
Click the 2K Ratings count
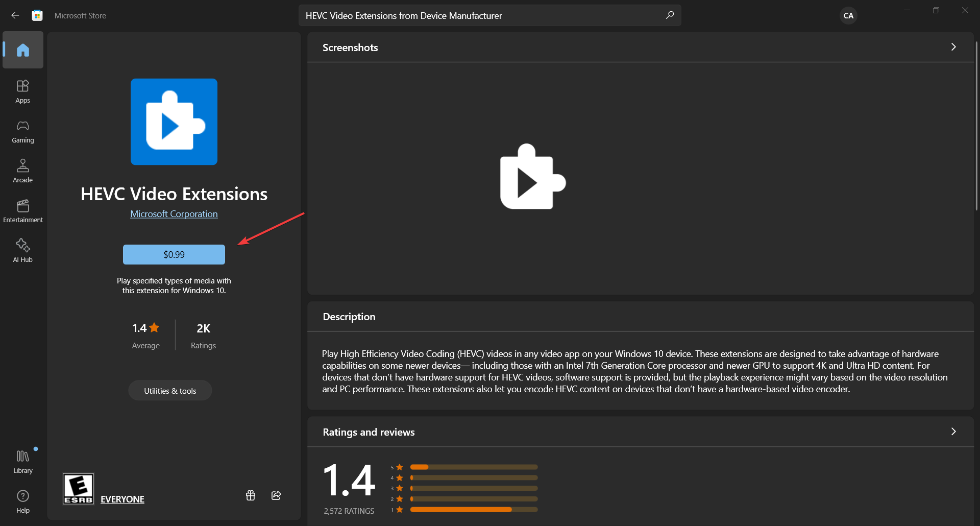pos(203,336)
